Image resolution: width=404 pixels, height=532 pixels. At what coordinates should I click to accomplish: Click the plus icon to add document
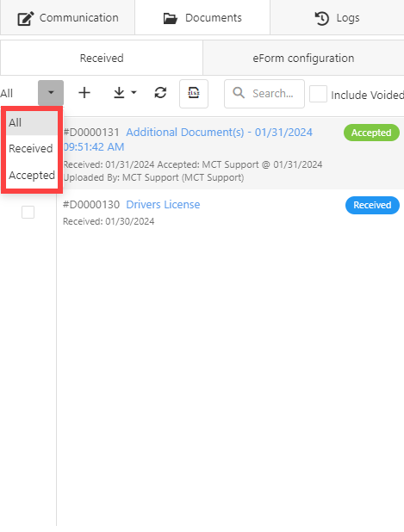click(x=84, y=93)
